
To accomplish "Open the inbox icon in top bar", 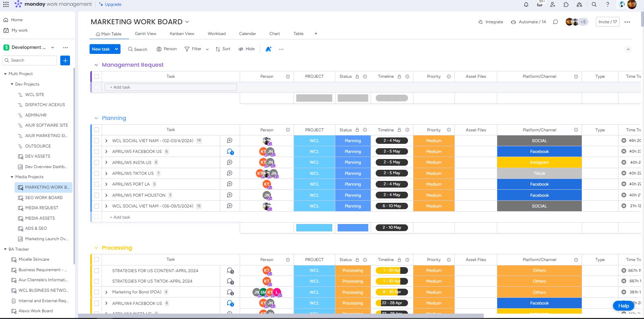I will [x=540, y=4].
